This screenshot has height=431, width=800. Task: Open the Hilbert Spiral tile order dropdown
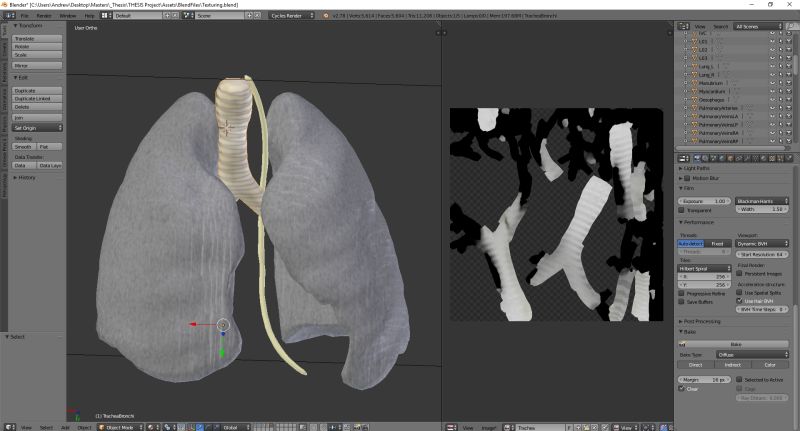click(705, 268)
